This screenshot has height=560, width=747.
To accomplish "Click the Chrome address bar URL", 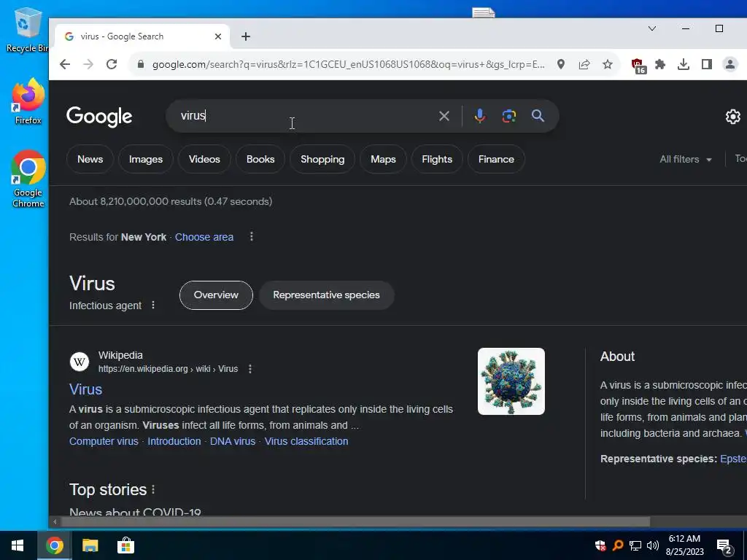I will point(348,64).
